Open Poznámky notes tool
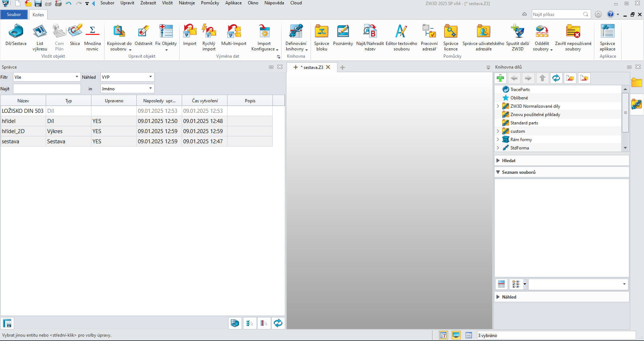Viewport: 644px width, 341px height. point(343,35)
